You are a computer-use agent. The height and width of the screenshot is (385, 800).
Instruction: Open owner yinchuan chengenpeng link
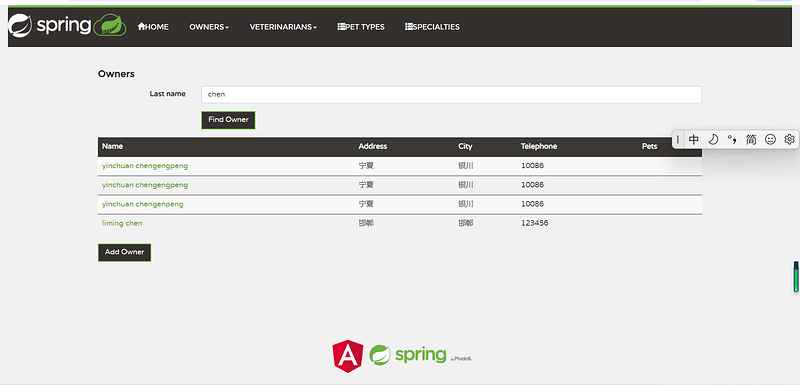[x=142, y=204]
